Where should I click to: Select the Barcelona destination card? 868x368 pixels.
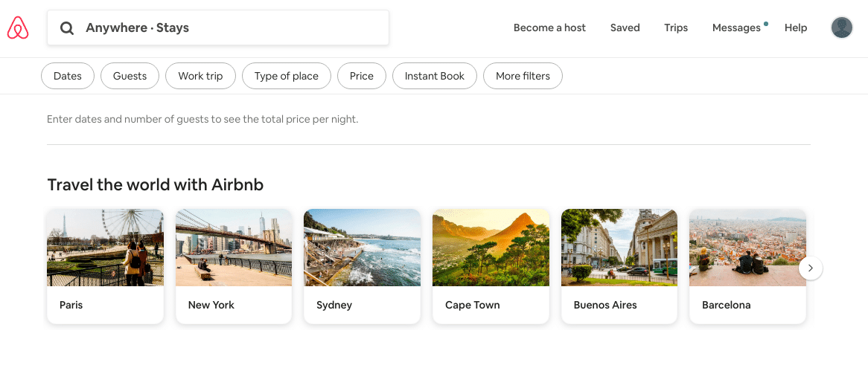click(747, 266)
